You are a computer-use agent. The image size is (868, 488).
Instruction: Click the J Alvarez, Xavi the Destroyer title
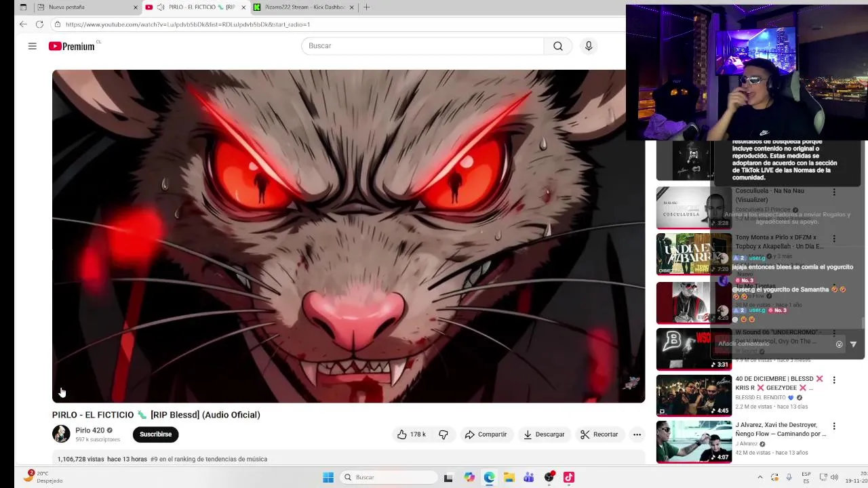(781, 430)
